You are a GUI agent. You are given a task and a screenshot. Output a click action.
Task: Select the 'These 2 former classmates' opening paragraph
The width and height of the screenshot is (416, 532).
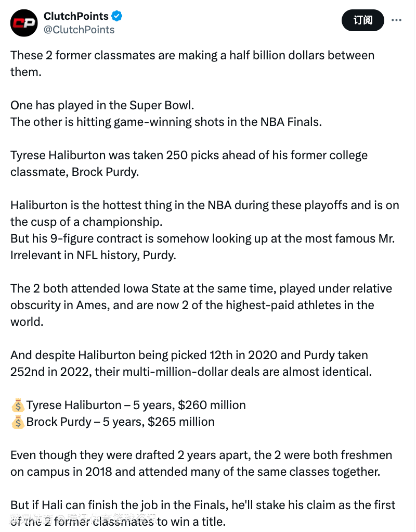pyautogui.click(x=192, y=64)
